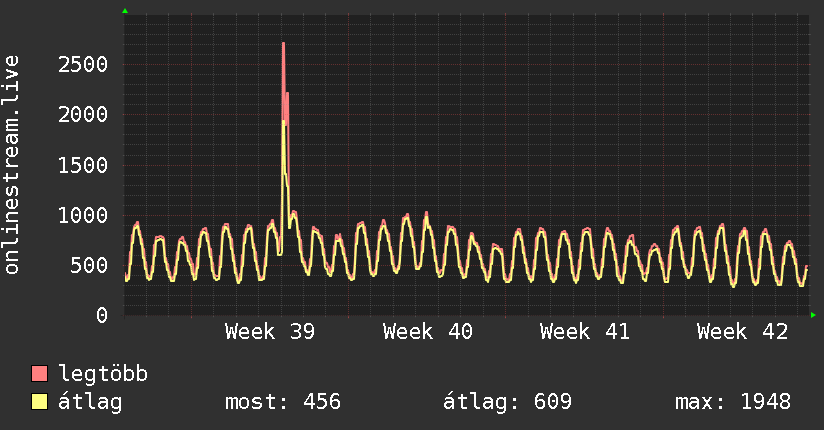Click the 'átlag: 609' statistic

[x=507, y=402]
